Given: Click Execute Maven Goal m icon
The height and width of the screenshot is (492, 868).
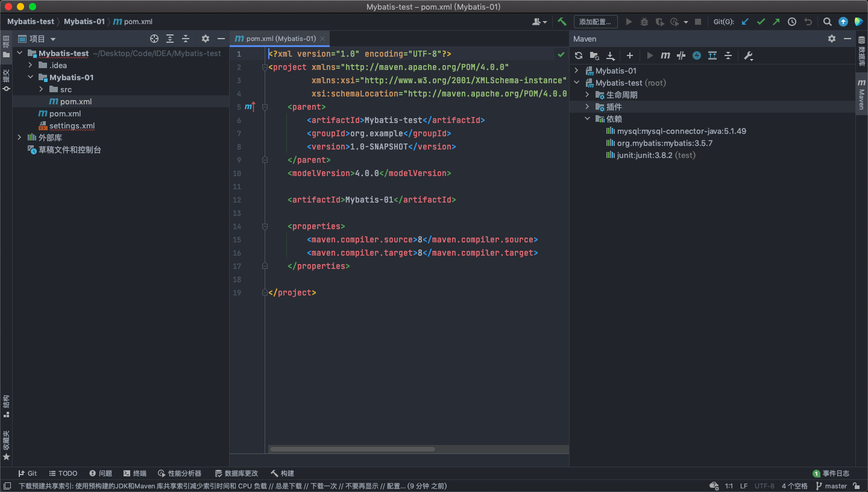Looking at the screenshot, I should [665, 55].
